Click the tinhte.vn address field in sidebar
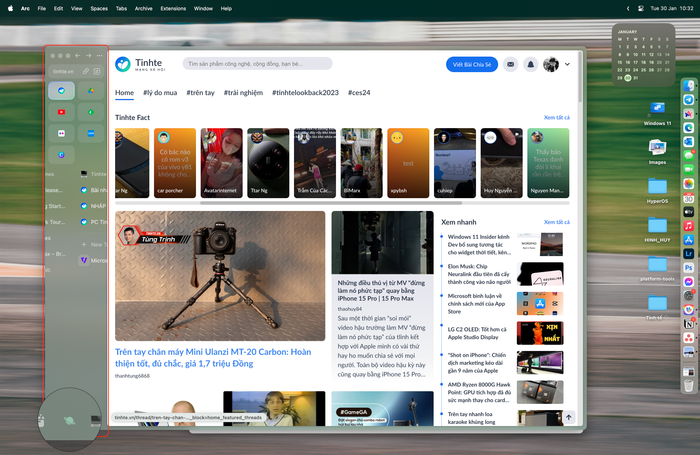The height and width of the screenshot is (455, 700). pos(65,71)
